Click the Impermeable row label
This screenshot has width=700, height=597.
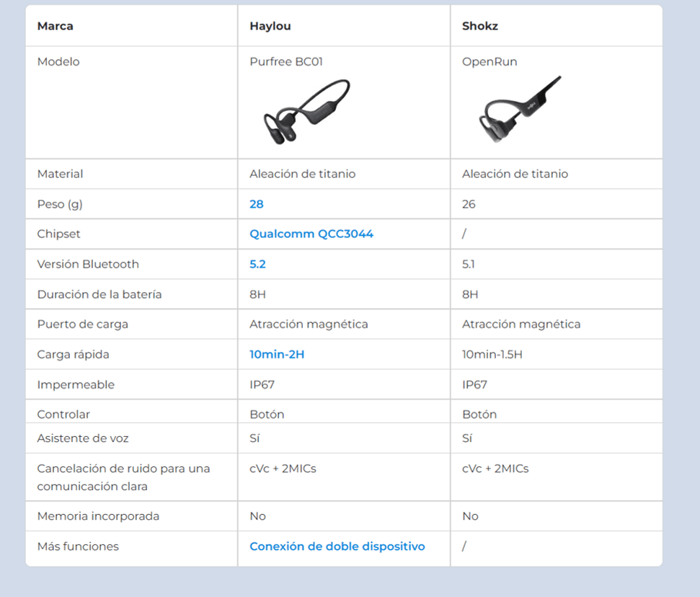coord(76,385)
